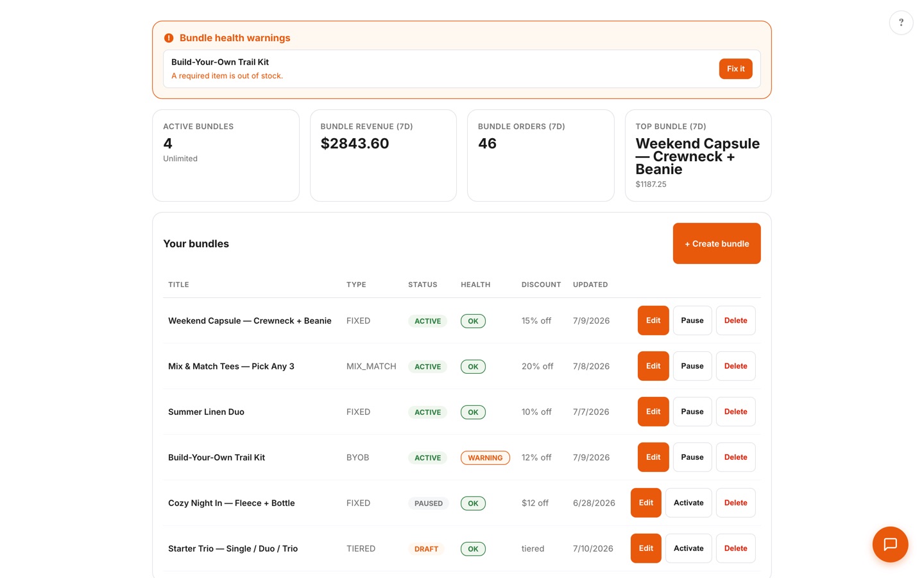This screenshot has width=924, height=578.
Task: Click the Create bundle button
Action: [x=717, y=243]
